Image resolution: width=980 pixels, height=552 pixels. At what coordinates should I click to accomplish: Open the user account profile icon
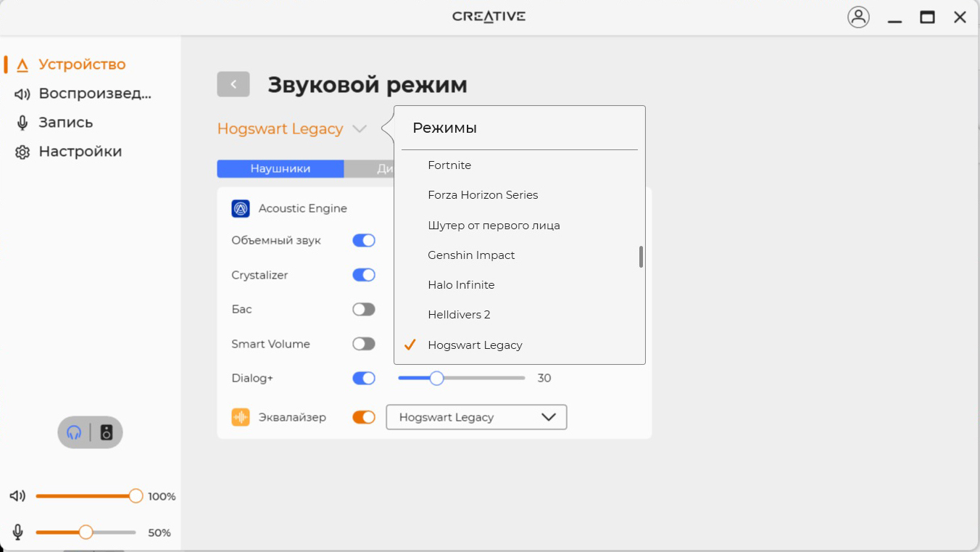[x=858, y=17]
